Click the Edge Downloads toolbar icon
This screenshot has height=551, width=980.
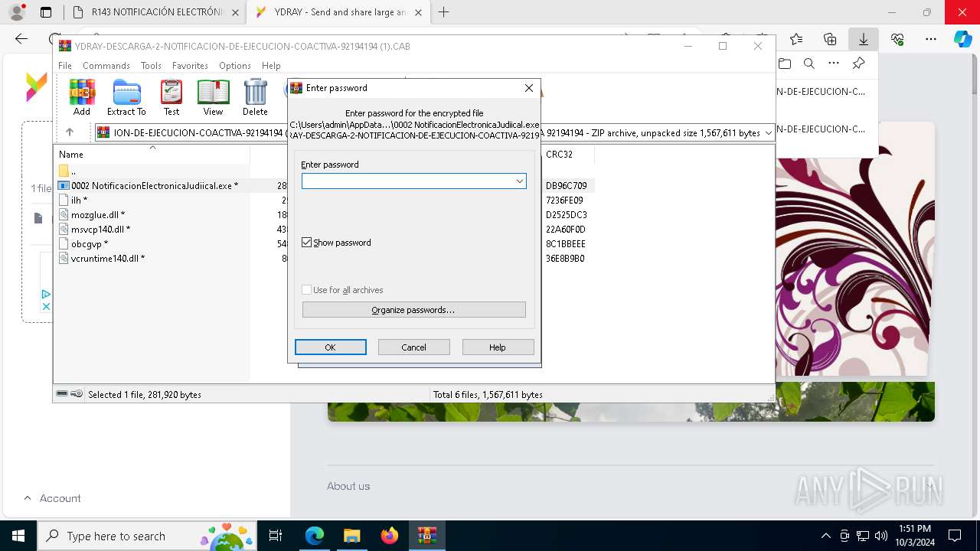(x=863, y=39)
